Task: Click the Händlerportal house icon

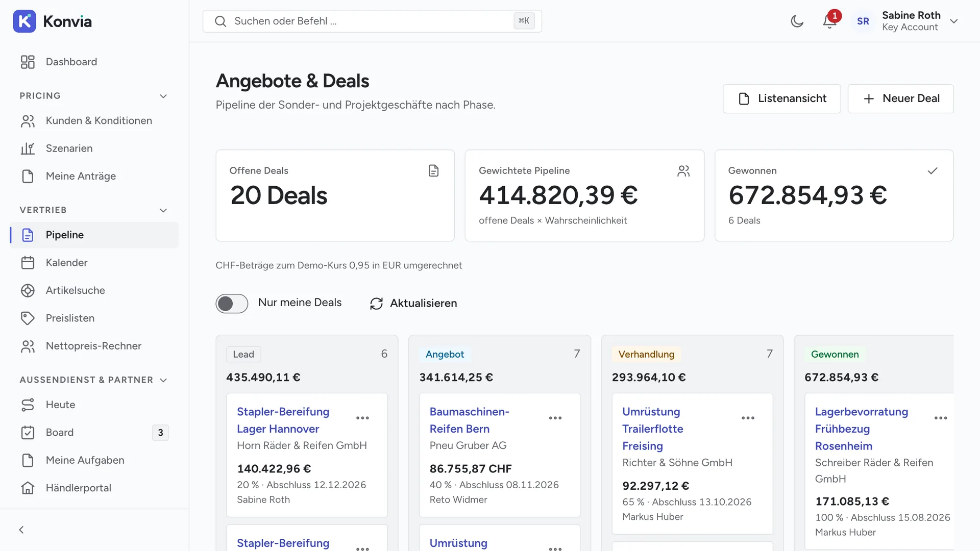Action: (28, 488)
